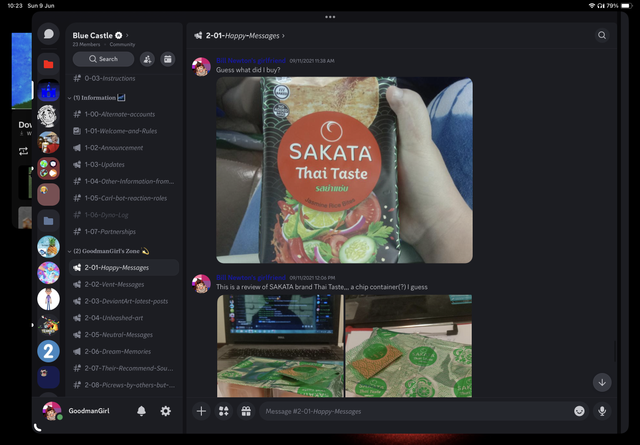Screen dimensions: 640x445
Task: Open channel 1-04-Other-Information-from
Action: [x=124, y=181]
